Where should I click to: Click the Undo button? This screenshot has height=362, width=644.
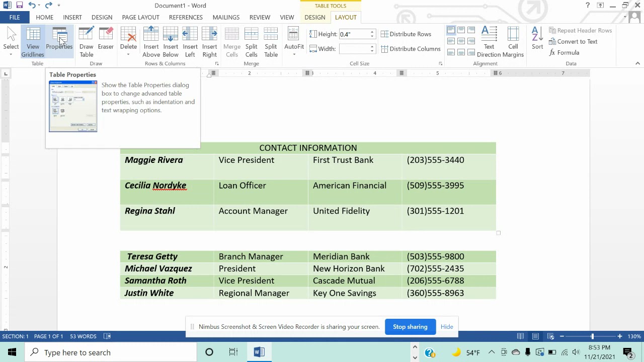pos(32,5)
